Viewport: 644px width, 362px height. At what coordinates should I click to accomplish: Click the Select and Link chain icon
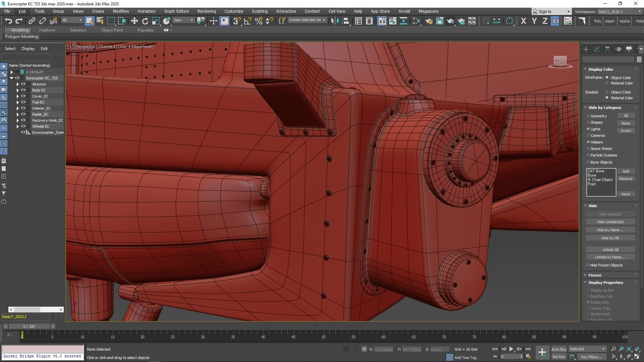[x=32, y=21]
